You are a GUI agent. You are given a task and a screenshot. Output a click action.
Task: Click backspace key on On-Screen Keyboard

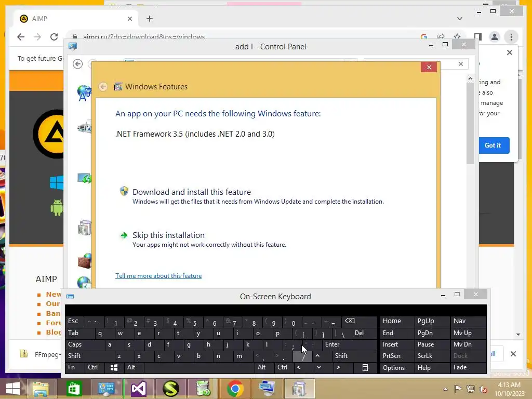[x=360, y=321]
